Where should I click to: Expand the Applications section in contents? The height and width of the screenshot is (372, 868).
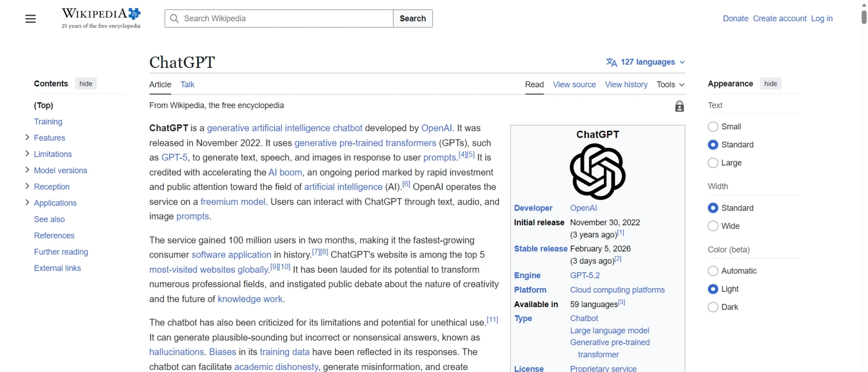tap(27, 203)
